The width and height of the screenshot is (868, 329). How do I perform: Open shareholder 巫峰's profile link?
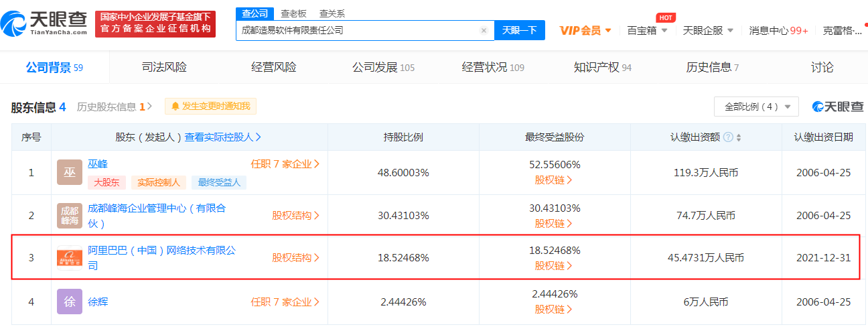point(98,163)
